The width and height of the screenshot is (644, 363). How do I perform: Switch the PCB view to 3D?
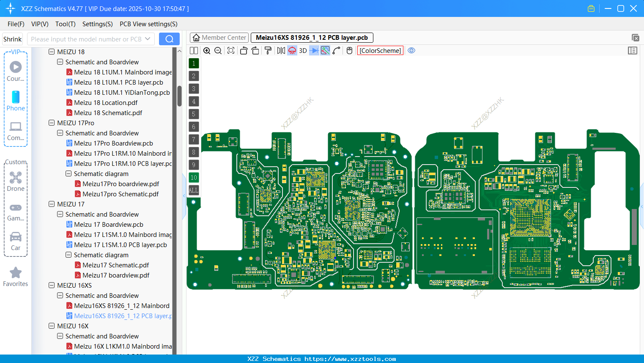(302, 50)
